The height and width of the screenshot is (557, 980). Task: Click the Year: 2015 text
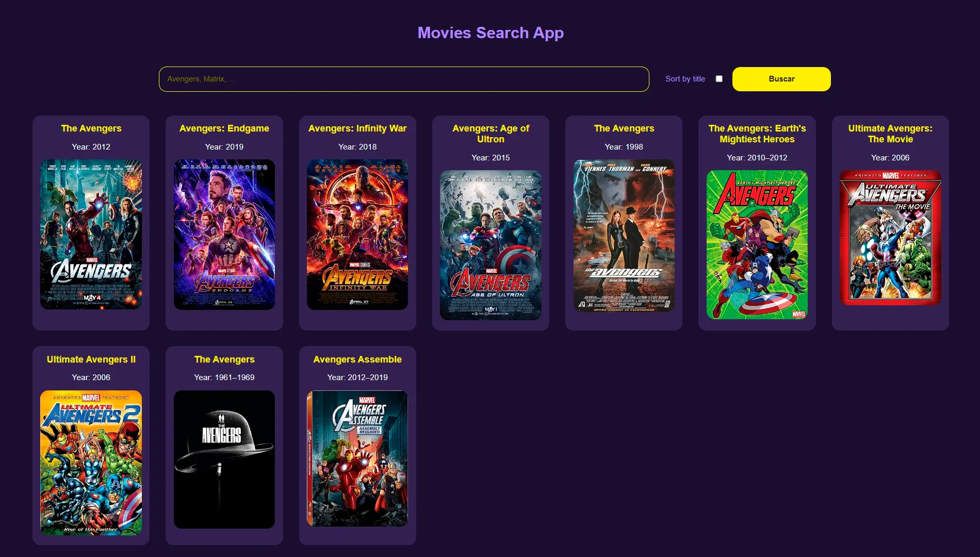pyautogui.click(x=491, y=158)
